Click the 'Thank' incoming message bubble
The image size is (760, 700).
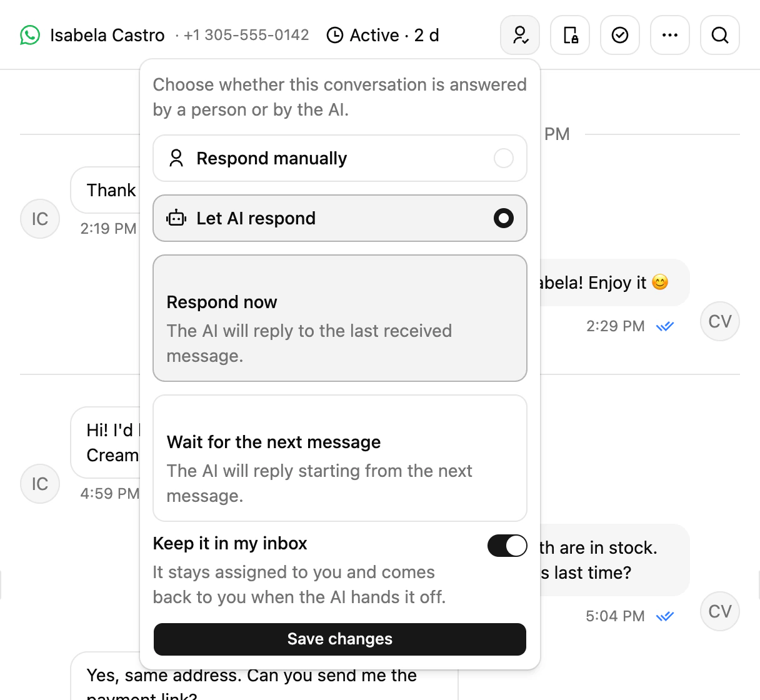coord(105,190)
